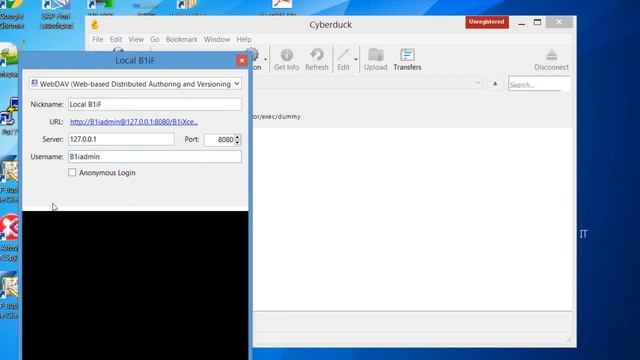Click the Nickname field Local B1iF
Screen dimensions: 640x360
point(155,104)
